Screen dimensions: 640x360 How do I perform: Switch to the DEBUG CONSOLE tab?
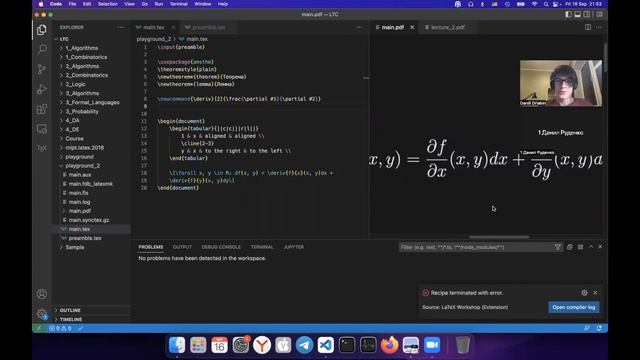(221, 247)
